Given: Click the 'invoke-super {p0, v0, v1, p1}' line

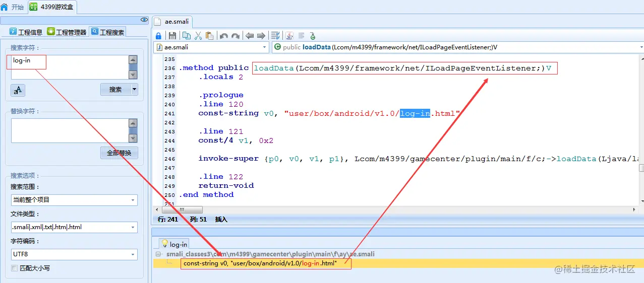Looking at the screenshot, I should tap(419, 159).
